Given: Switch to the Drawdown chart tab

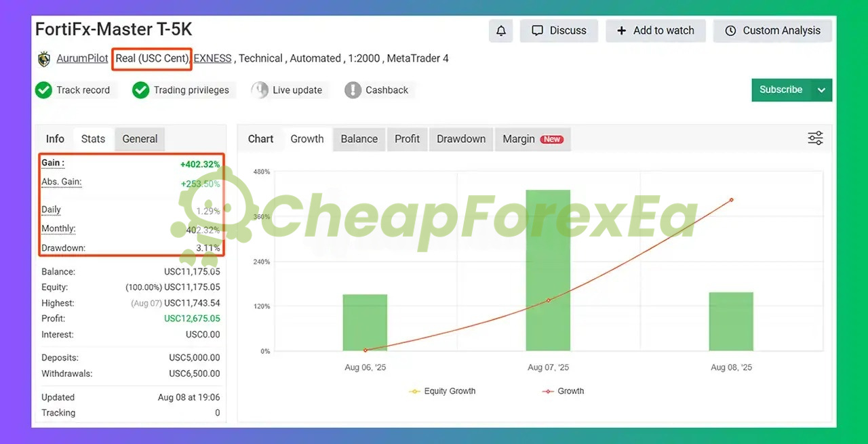Looking at the screenshot, I should 461,139.
